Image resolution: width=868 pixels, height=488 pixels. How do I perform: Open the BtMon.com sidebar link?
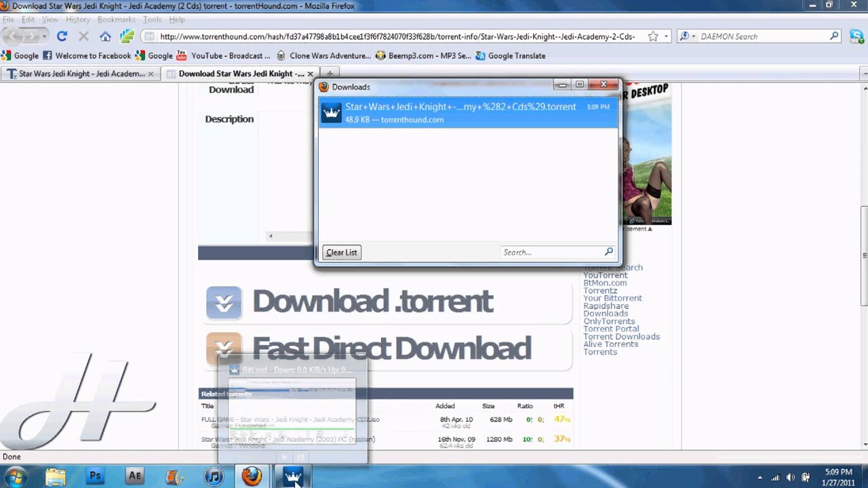tap(605, 283)
